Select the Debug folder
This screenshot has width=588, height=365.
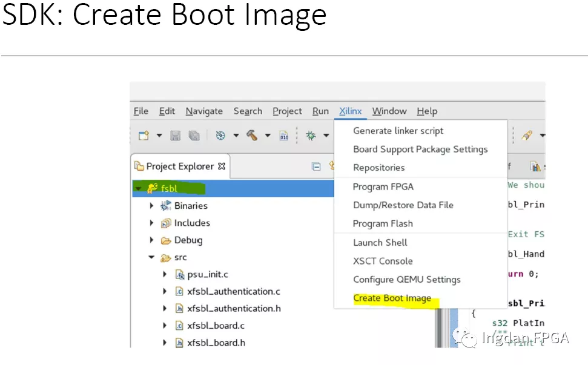click(188, 240)
